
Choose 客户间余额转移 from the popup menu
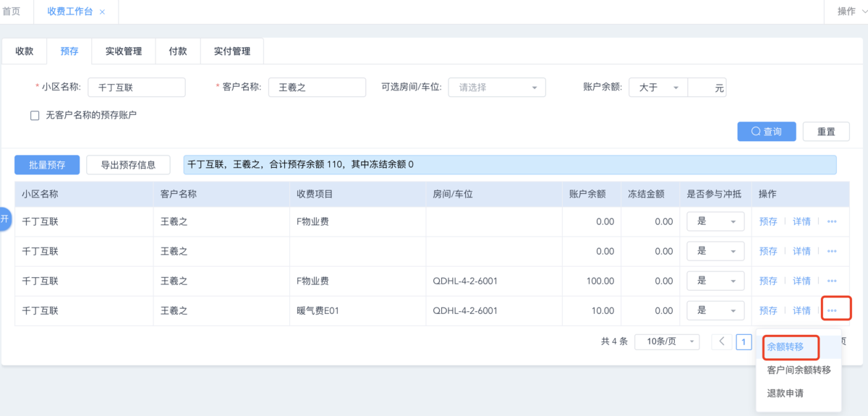pos(799,370)
